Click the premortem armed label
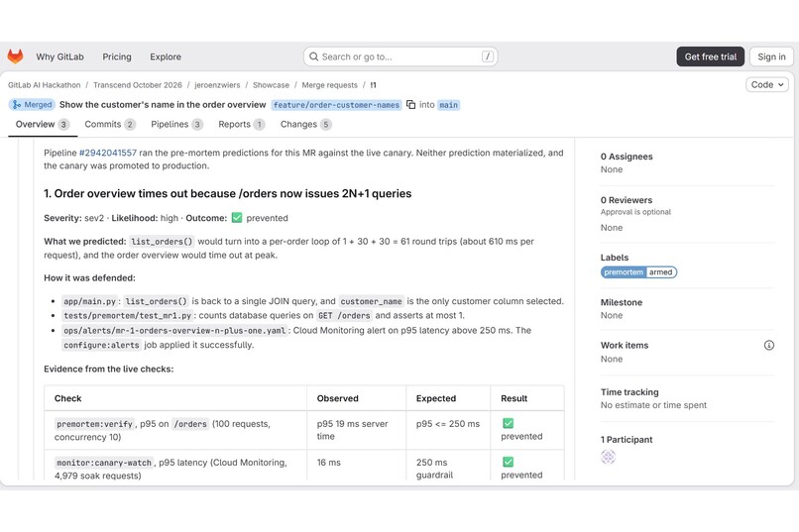This screenshot has height=532, width=799. click(x=638, y=272)
